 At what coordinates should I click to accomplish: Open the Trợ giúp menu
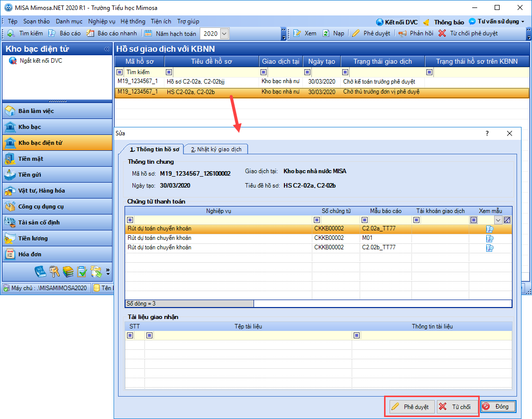[x=188, y=21]
